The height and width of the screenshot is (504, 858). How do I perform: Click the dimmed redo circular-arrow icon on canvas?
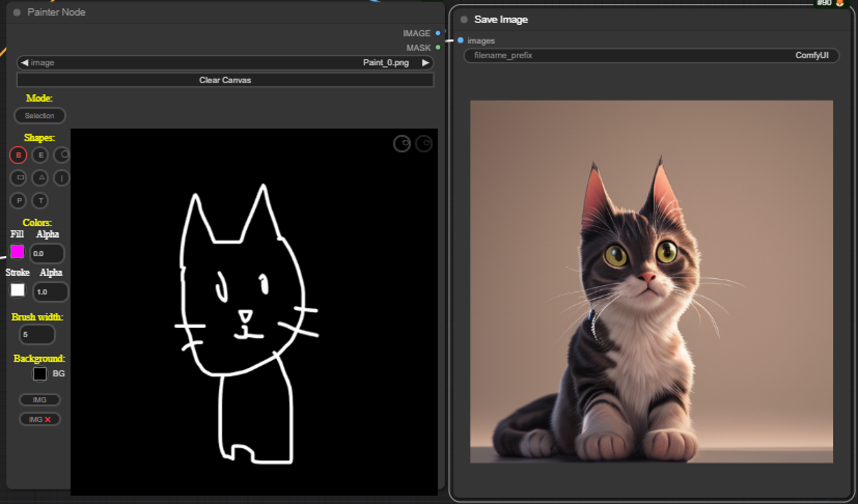tap(424, 143)
